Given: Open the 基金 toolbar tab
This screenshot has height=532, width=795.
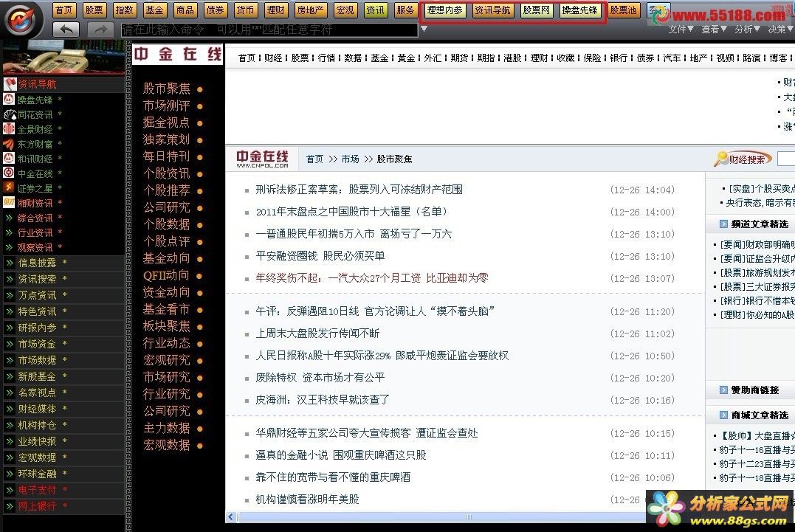Looking at the screenshot, I should tap(154, 10).
